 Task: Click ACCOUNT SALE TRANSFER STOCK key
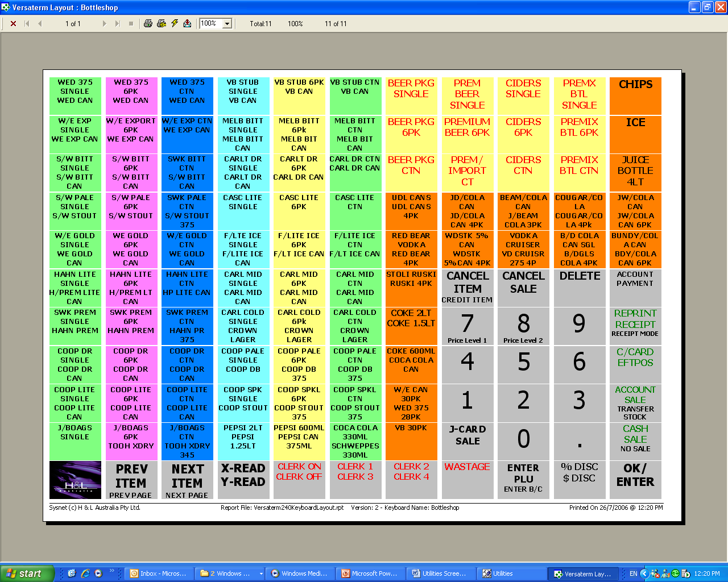(635, 403)
